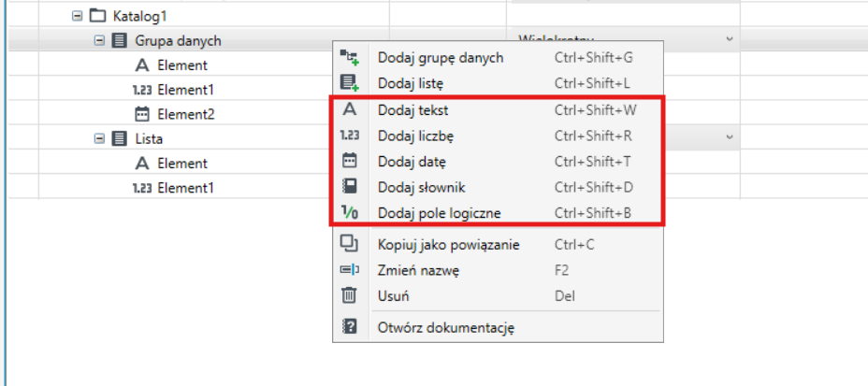Choose Dodaj pole logiczne entry
Viewport: 868px width, 386px height.
pos(498,212)
